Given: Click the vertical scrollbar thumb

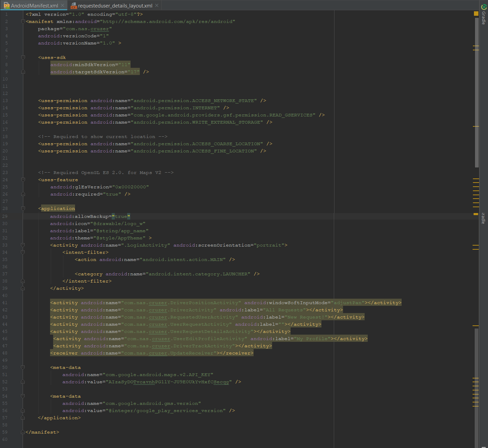Looking at the screenshot, I should [476, 92].
